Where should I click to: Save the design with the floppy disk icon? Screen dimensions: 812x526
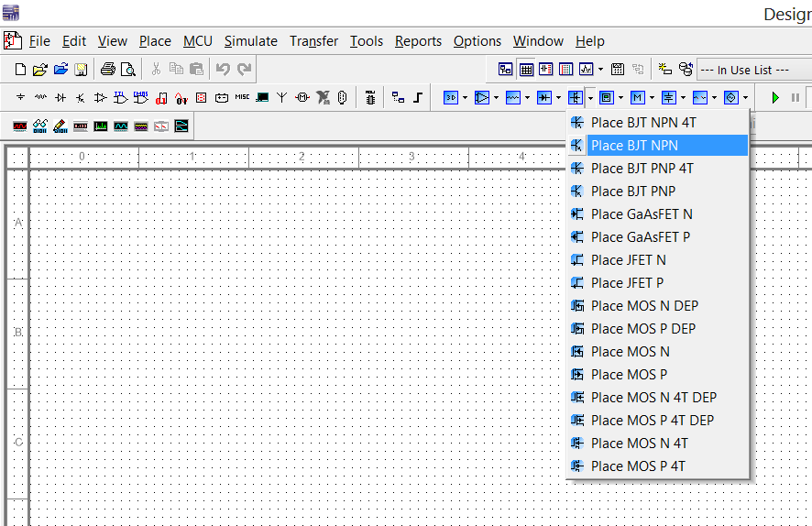click(x=81, y=69)
